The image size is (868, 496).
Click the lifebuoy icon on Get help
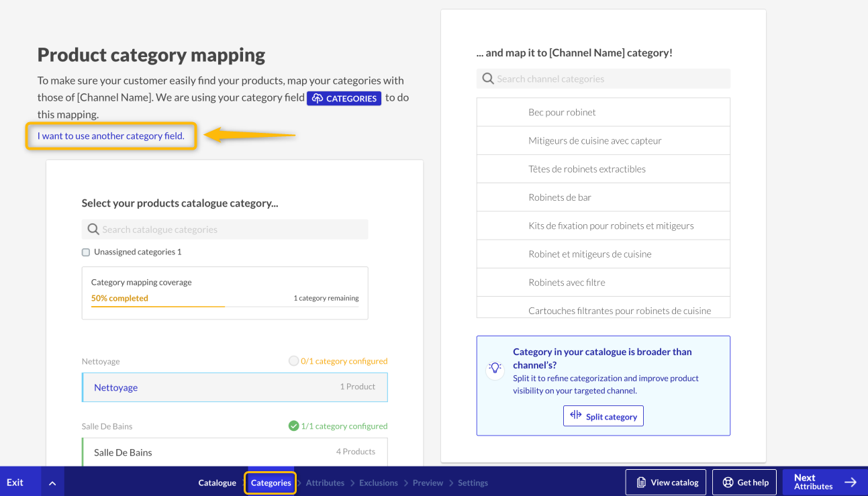pyautogui.click(x=728, y=482)
